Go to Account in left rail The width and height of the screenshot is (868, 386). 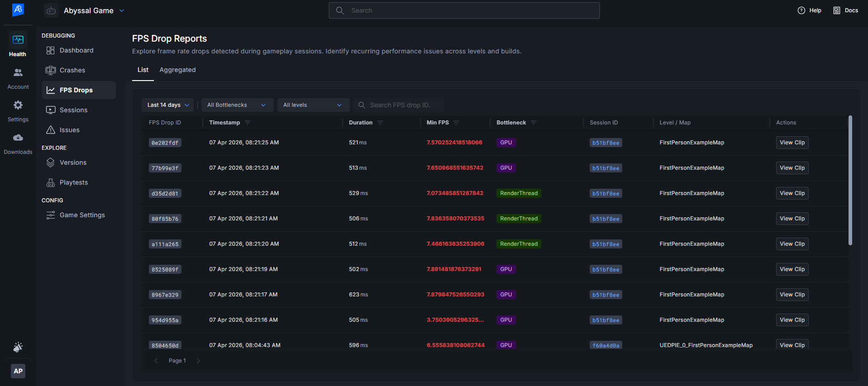point(18,73)
